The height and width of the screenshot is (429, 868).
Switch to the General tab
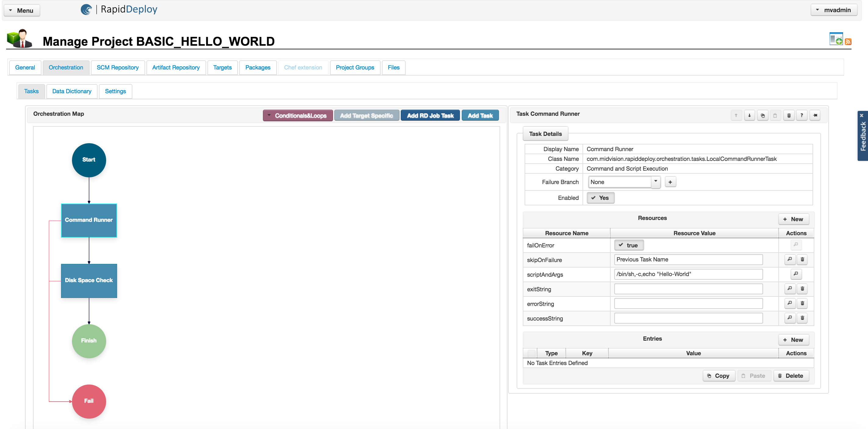(x=25, y=68)
